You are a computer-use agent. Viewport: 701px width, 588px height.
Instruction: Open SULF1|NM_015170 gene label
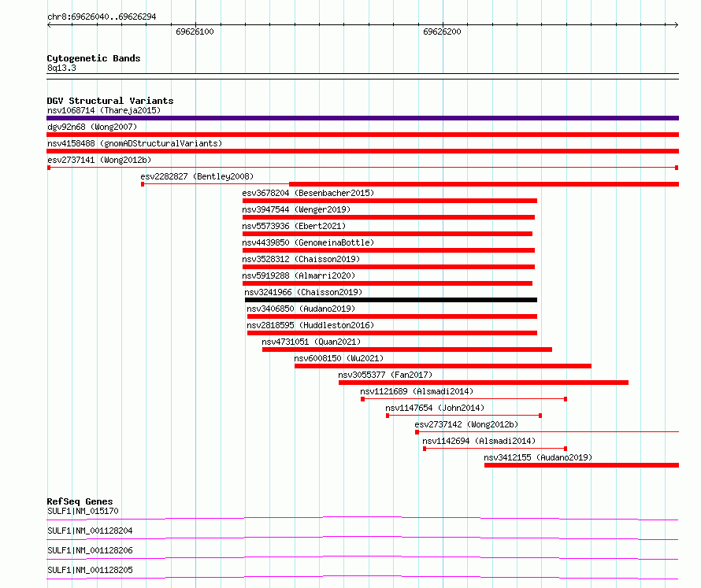[x=83, y=511]
